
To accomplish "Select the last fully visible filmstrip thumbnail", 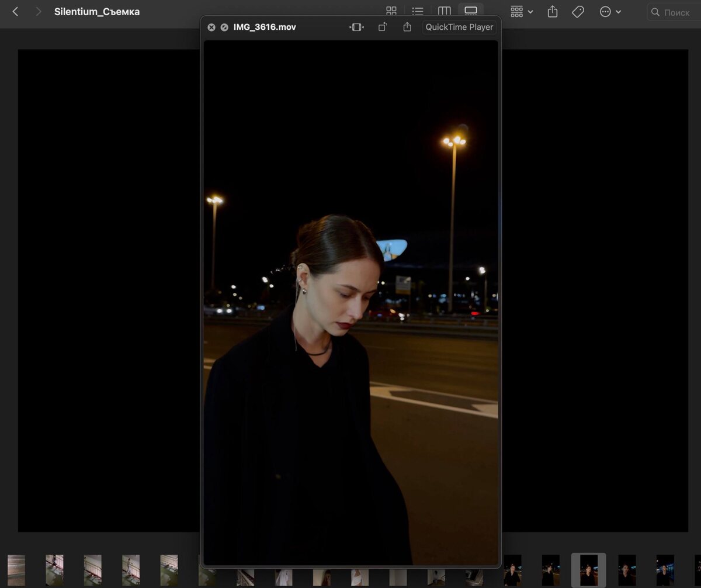I will tap(665, 570).
